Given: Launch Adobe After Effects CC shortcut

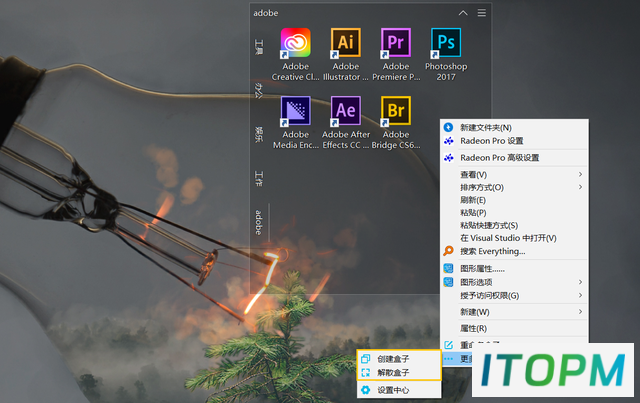Looking at the screenshot, I should point(346,122).
